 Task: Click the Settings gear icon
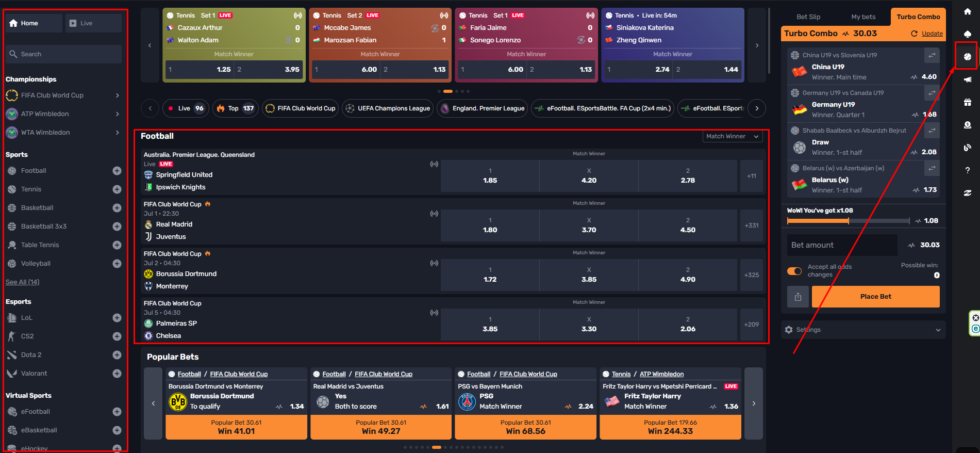tap(789, 330)
